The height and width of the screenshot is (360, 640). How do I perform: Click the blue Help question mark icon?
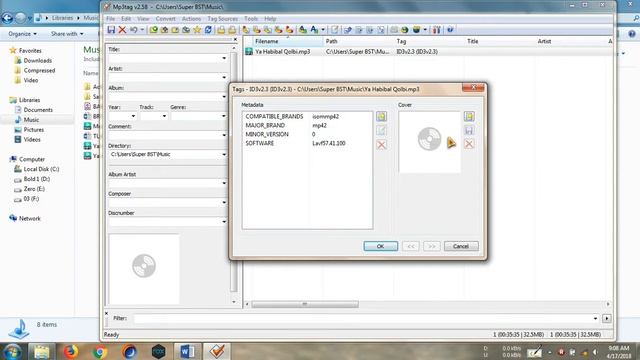point(450,30)
